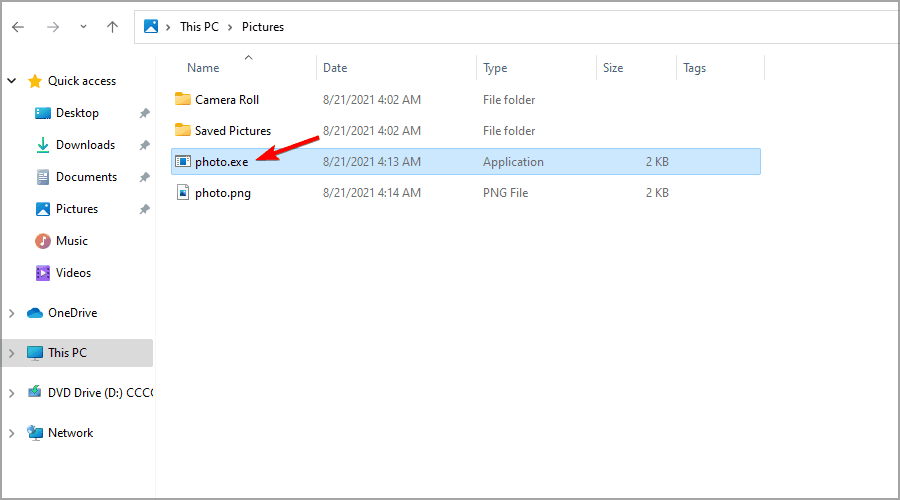Go up one folder level
Image resolution: width=900 pixels, height=500 pixels.
coord(112,27)
